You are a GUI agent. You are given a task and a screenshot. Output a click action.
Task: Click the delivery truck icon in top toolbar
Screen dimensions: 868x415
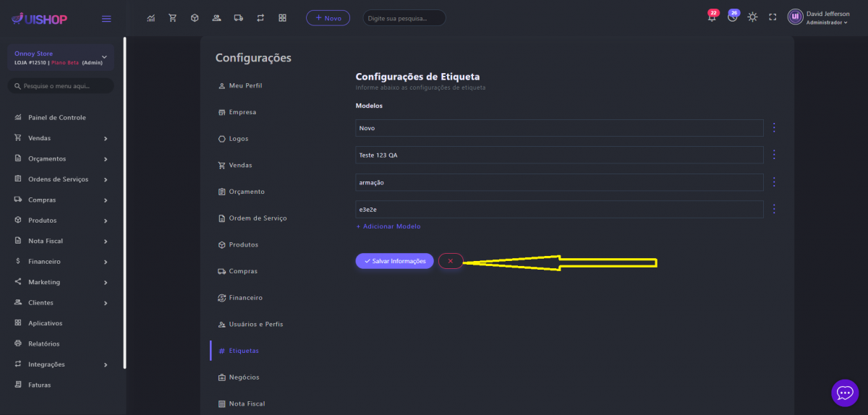(238, 17)
